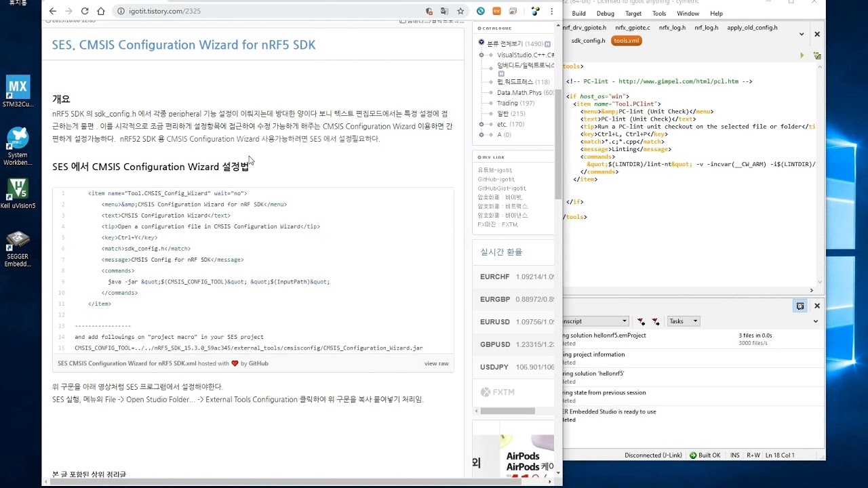Screen dimensions: 868x488
Task: Click the Ln 18 Col 1 status indicator
Action: [x=779, y=455]
